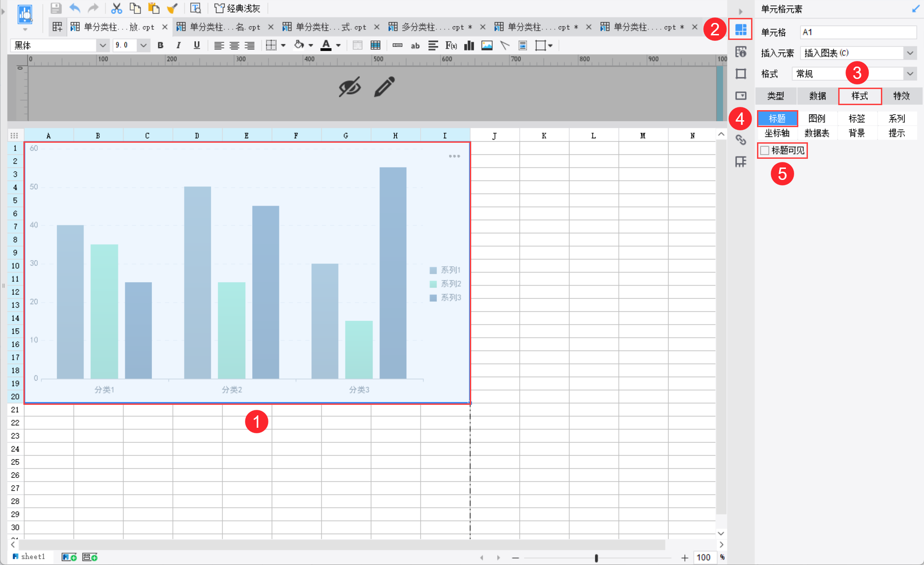Click the 坐标轴 option button
Screen dimensions: 924x565
point(777,133)
